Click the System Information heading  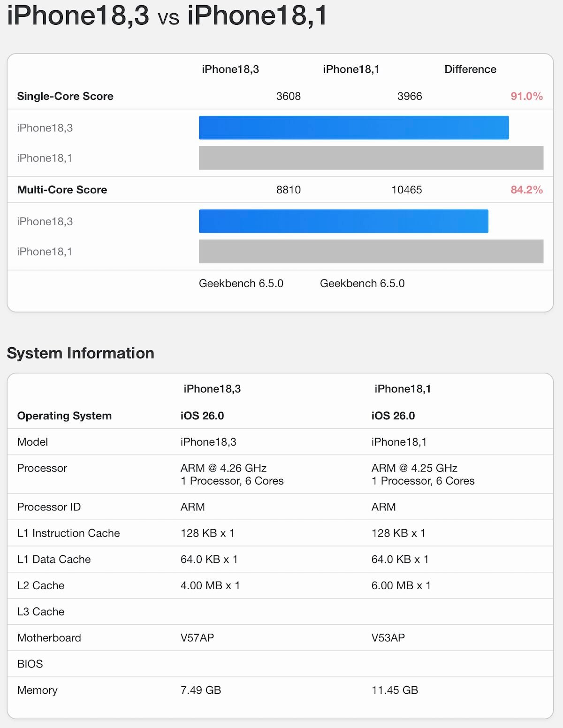pyautogui.click(x=81, y=353)
